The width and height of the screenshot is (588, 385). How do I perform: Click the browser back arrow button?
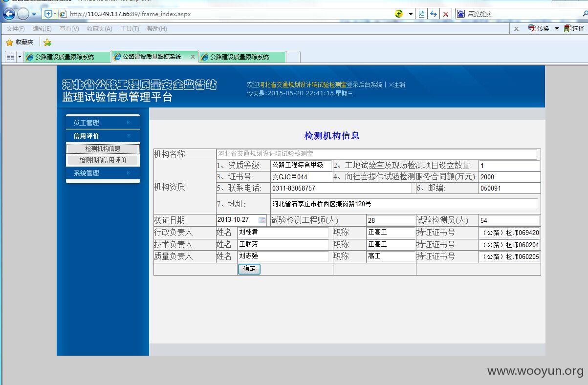(x=9, y=14)
